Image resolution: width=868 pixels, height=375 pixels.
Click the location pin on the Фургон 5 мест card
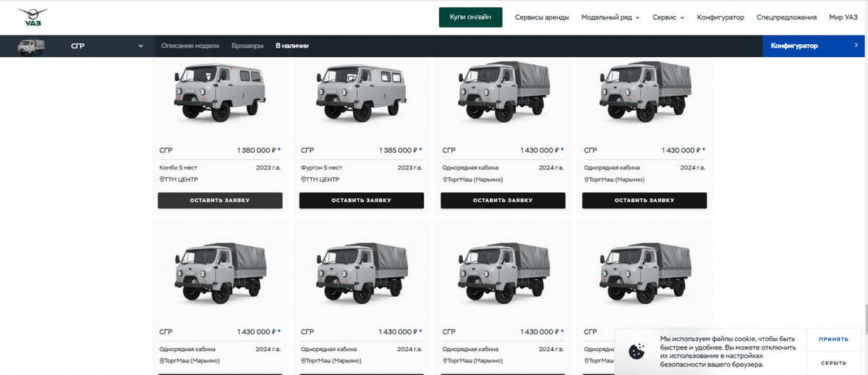point(303,180)
